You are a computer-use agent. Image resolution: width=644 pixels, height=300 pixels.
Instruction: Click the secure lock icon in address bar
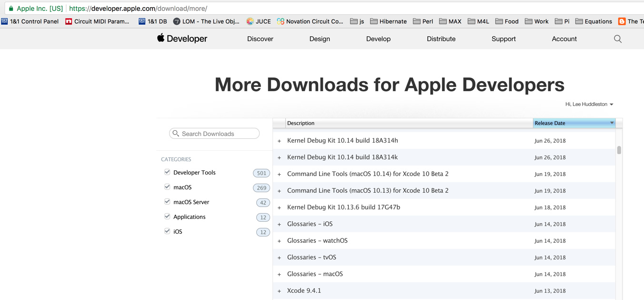(10, 9)
